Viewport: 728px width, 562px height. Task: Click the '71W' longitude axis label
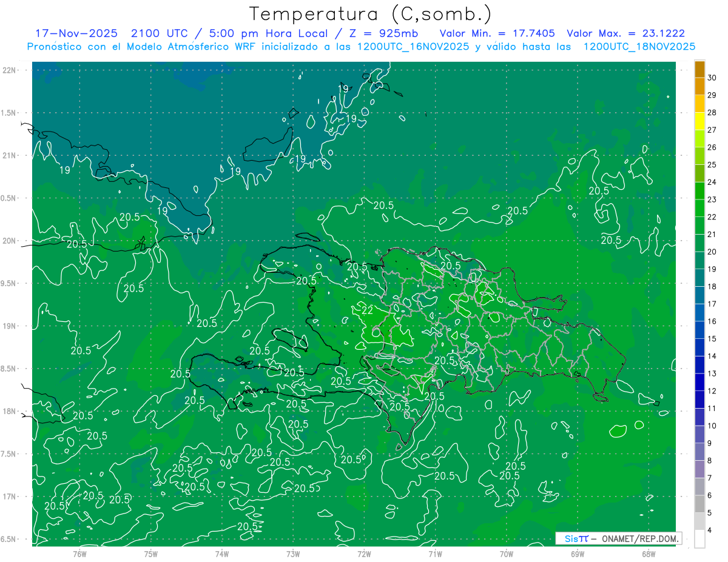click(435, 554)
